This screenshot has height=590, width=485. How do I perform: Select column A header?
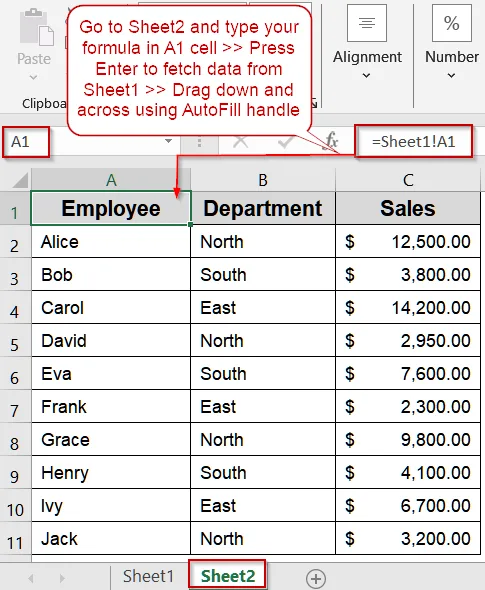[111, 180]
